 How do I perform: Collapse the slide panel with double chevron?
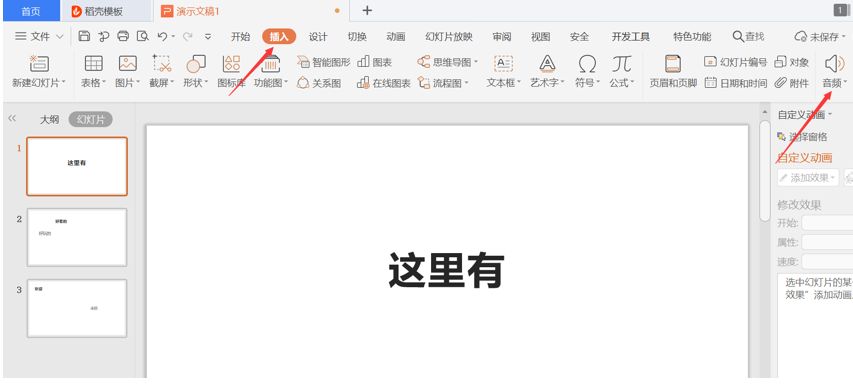coord(11,118)
